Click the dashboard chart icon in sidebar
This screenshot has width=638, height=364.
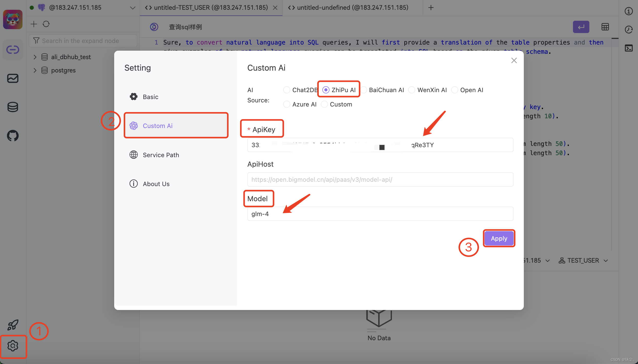click(x=13, y=78)
